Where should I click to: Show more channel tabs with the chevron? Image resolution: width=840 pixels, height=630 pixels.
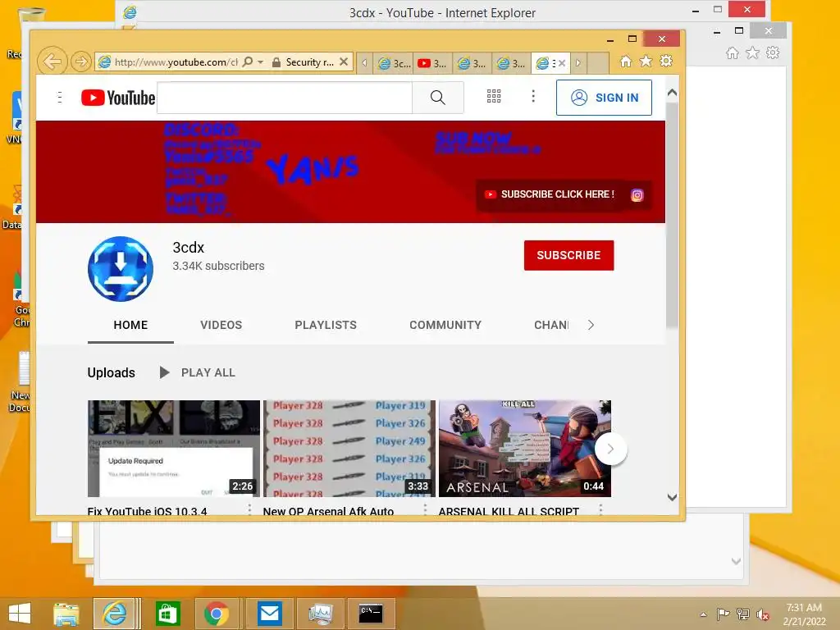click(591, 325)
